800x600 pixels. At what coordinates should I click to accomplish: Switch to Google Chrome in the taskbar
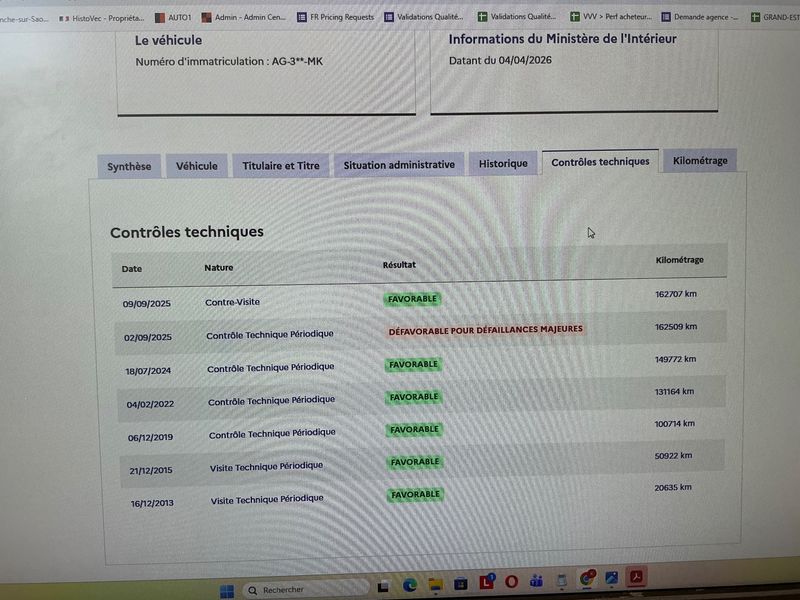click(587, 578)
